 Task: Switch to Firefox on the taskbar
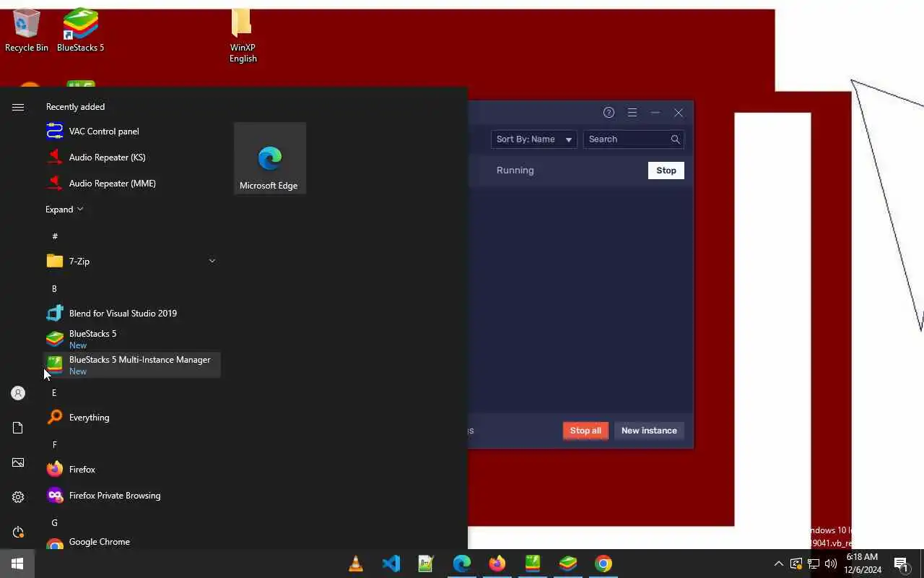497,564
